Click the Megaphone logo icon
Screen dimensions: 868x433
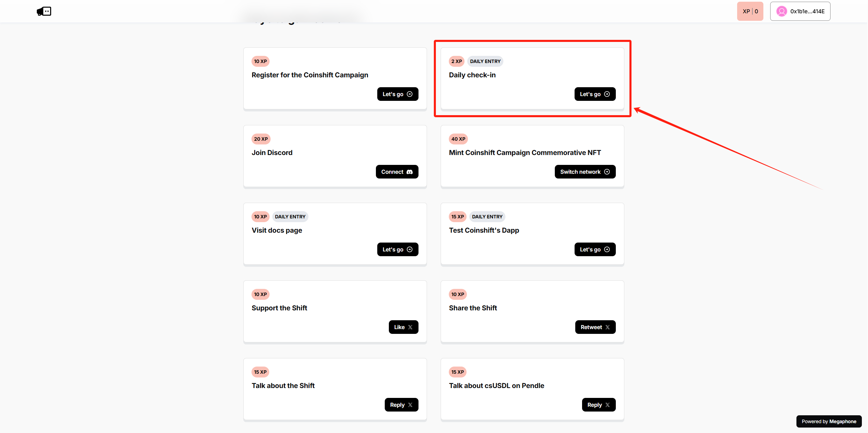[x=44, y=11]
